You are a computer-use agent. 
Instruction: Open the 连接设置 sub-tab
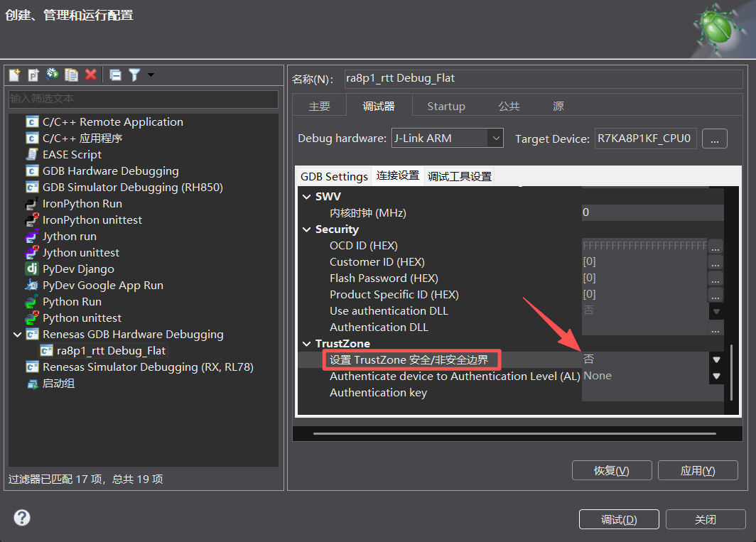point(398,176)
